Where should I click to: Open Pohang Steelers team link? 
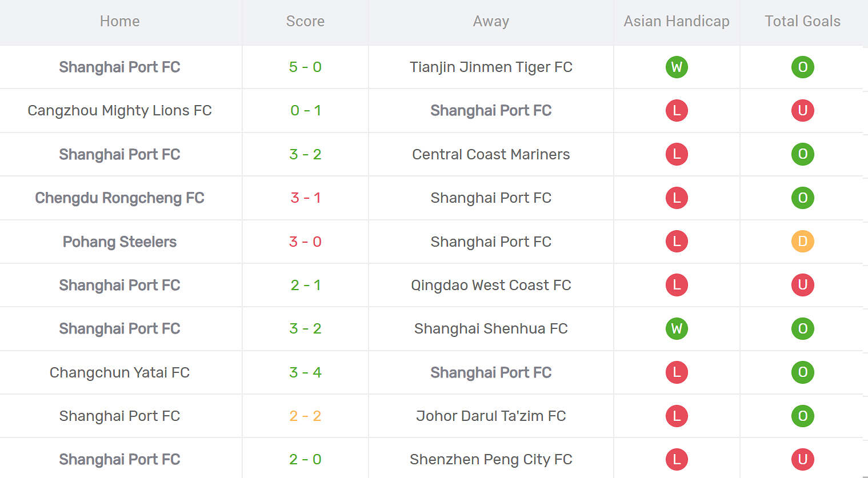click(x=119, y=242)
